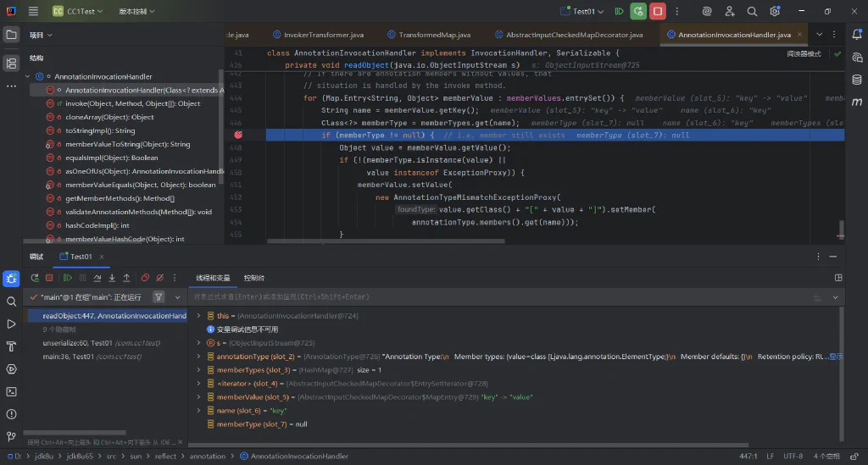Toggle the breakpoint on the memberType line
The height and width of the screenshot is (465, 868).
238,135
